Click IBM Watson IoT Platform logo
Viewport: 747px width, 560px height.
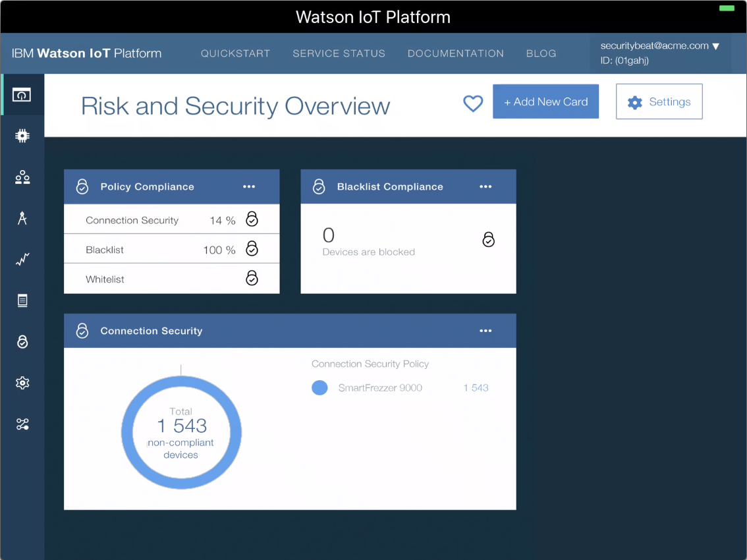coord(86,53)
